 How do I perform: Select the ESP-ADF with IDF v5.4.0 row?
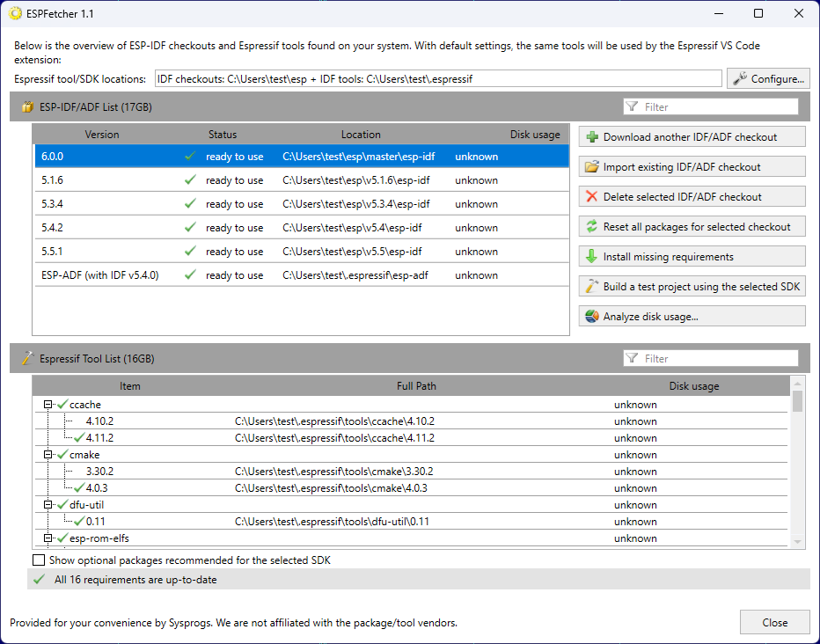point(264,274)
